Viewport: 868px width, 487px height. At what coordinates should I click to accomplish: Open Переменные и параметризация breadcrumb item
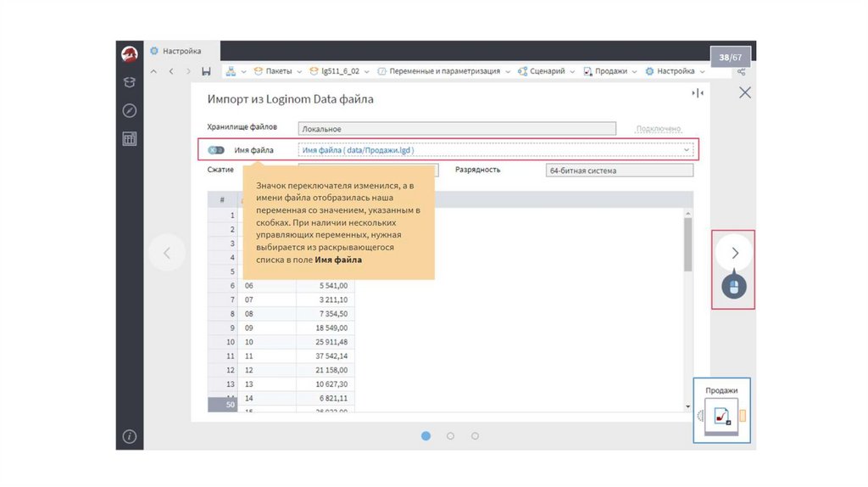438,72
